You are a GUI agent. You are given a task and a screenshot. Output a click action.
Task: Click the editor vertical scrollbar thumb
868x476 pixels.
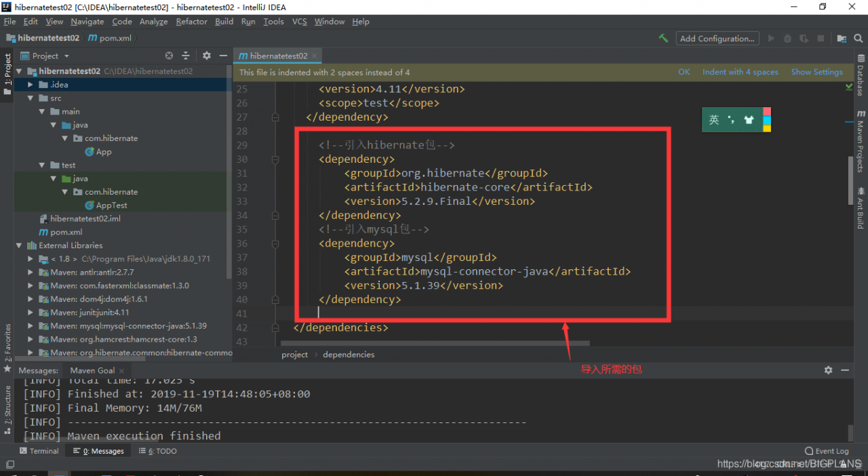click(851, 180)
